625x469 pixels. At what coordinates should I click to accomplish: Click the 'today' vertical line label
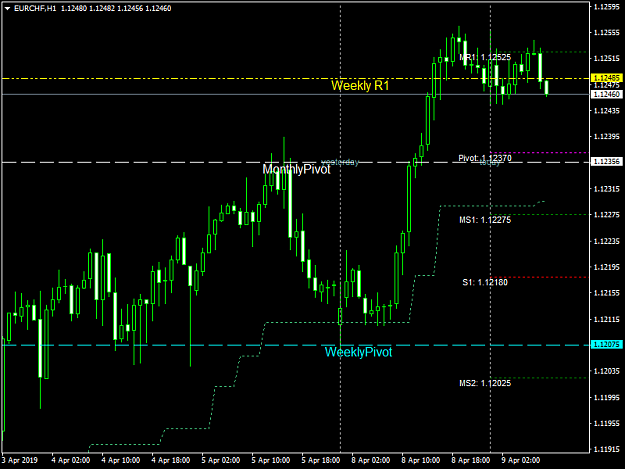pyautogui.click(x=489, y=163)
